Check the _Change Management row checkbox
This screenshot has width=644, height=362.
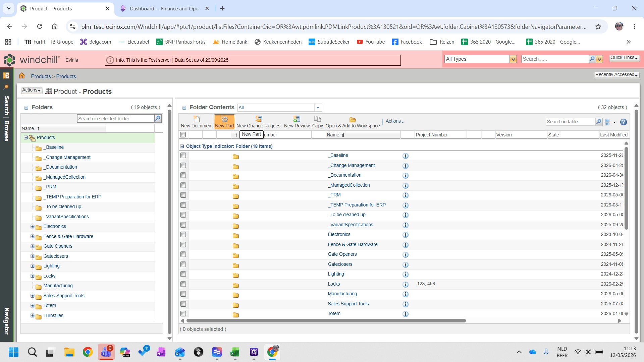(x=183, y=166)
